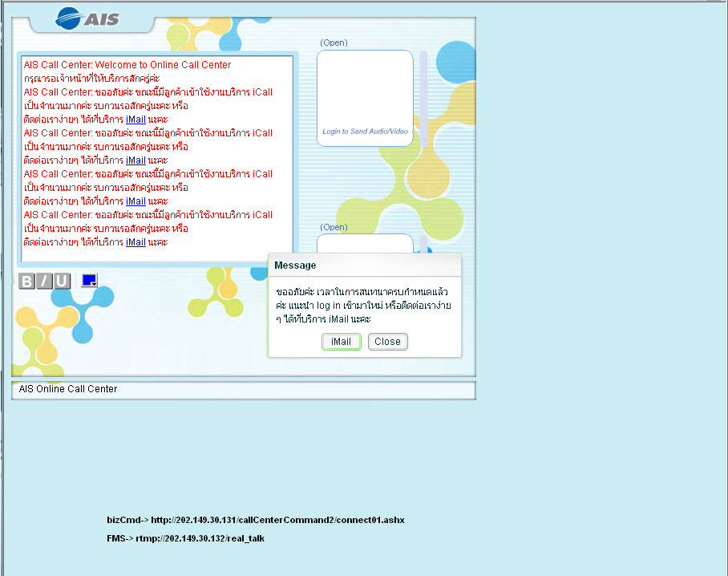This screenshot has width=728, height=576.
Task: Open the blue text color picker
Action: coord(89,281)
